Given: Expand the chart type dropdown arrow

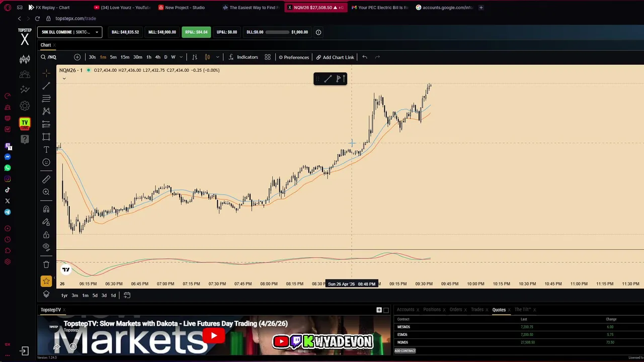Looking at the screenshot, I should tap(217, 57).
